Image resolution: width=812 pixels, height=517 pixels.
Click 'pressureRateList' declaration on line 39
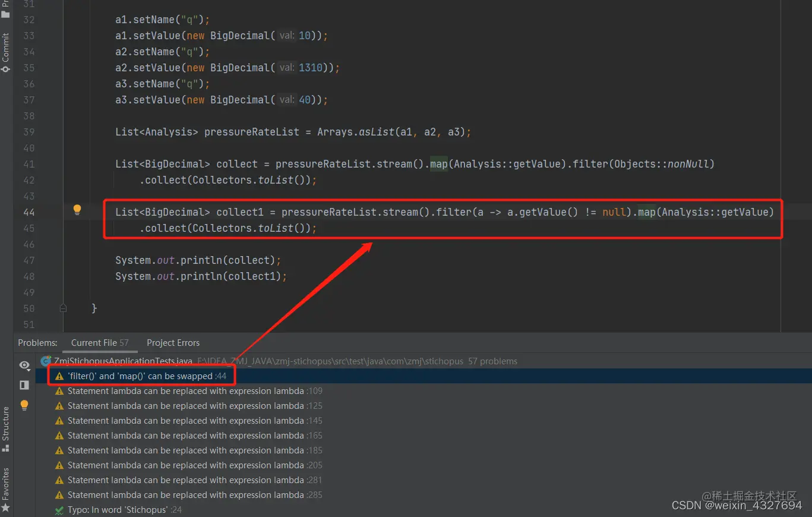[x=252, y=132]
